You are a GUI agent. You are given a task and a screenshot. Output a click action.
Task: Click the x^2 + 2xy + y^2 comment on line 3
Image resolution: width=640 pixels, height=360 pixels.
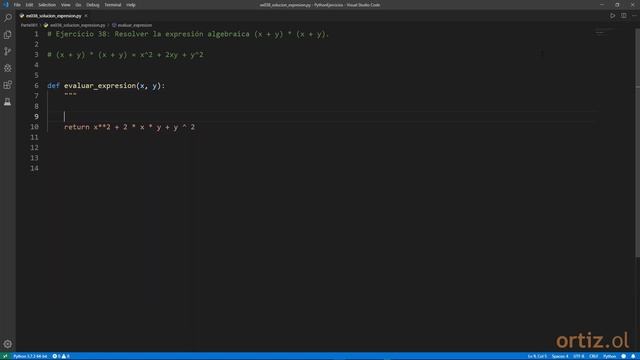click(x=172, y=55)
